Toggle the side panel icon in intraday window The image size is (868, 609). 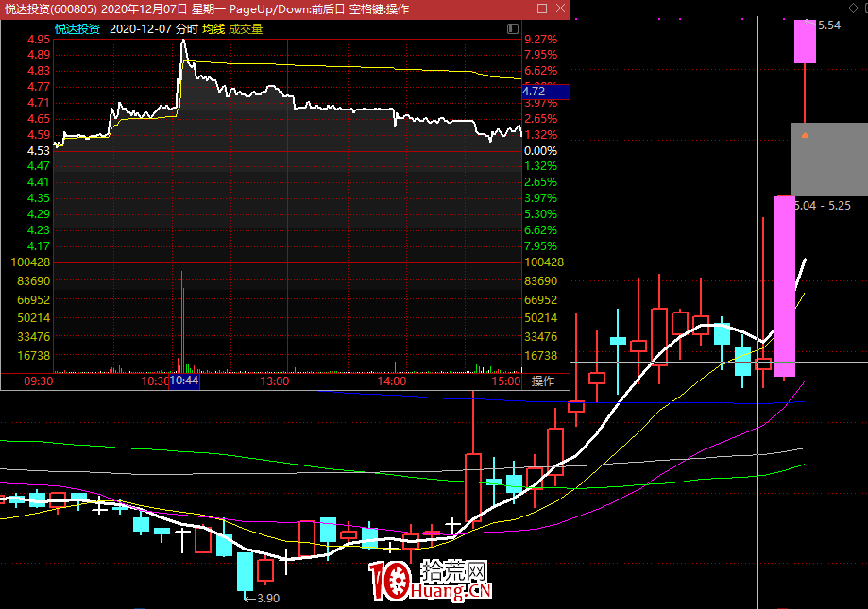click(x=513, y=28)
